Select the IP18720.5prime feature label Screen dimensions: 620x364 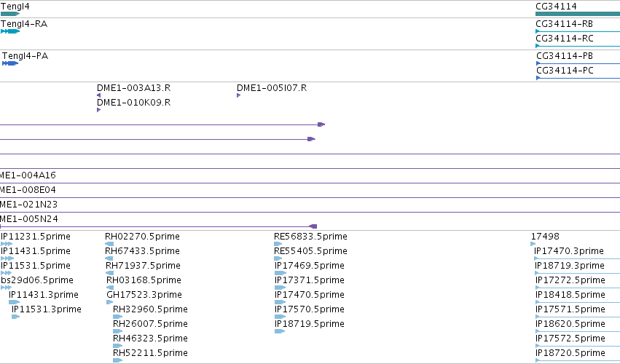click(570, 352)
